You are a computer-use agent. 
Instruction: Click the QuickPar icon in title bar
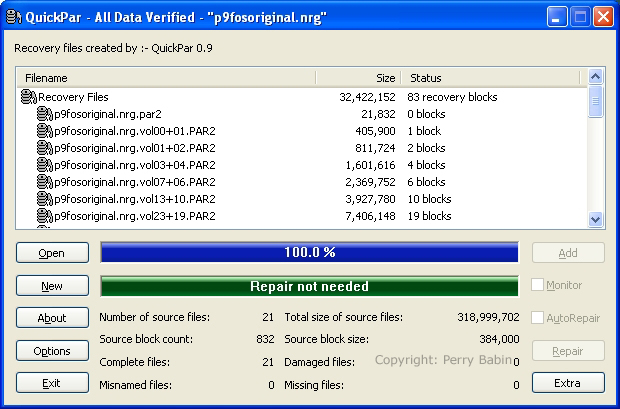14,17
